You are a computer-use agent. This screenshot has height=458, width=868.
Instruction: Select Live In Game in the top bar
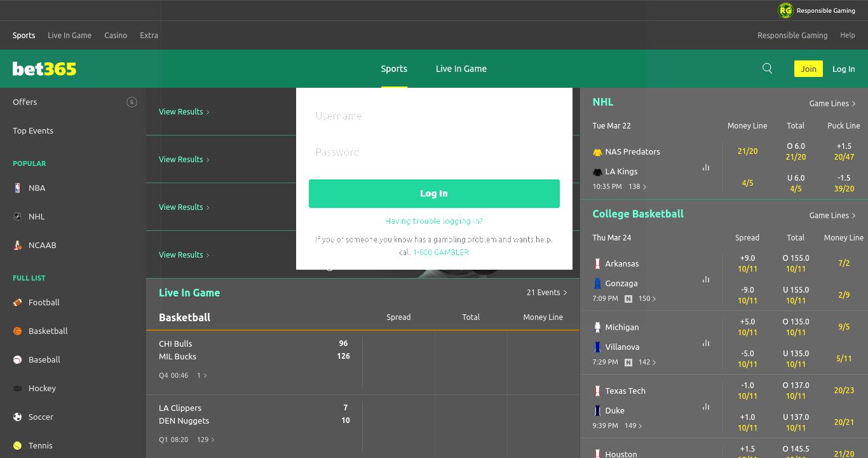(x=69, y=35)
